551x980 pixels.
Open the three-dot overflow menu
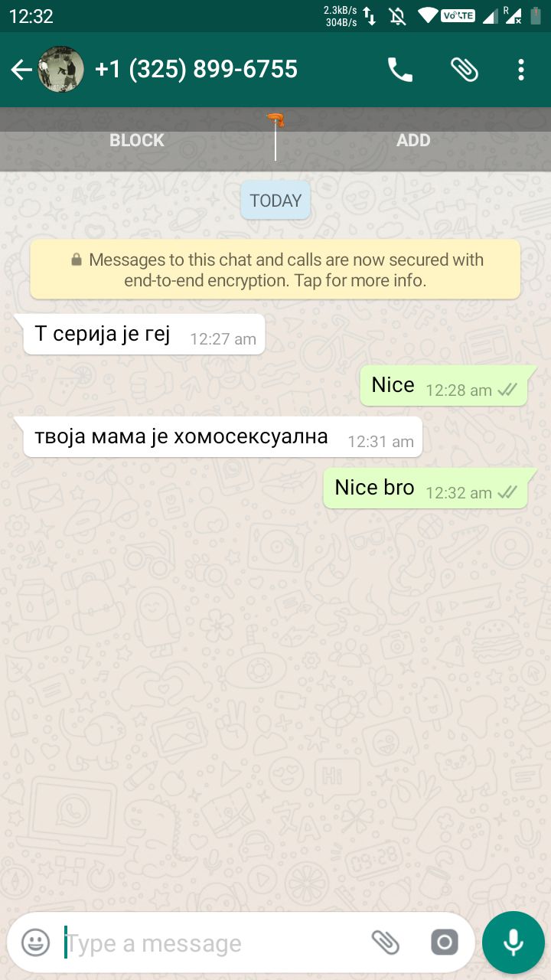click(x=521, y=70)
